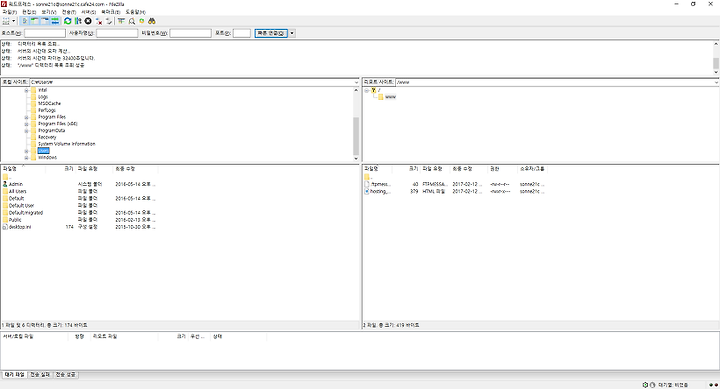Viewport: 720px width, 389px height.
Task: Click the message log vertical scrollbar
Action: [x=716, y=57]
